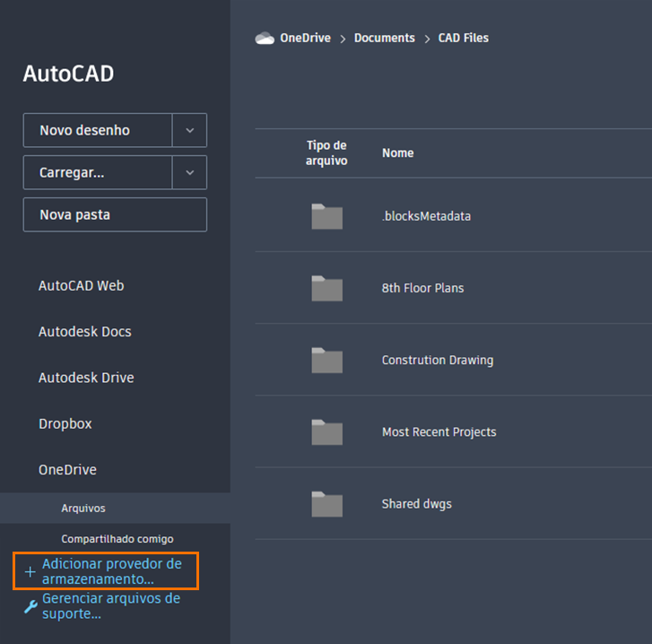Click Adicionar provedor de armazenamento link
Screen dimensions: 652x644
112,571
